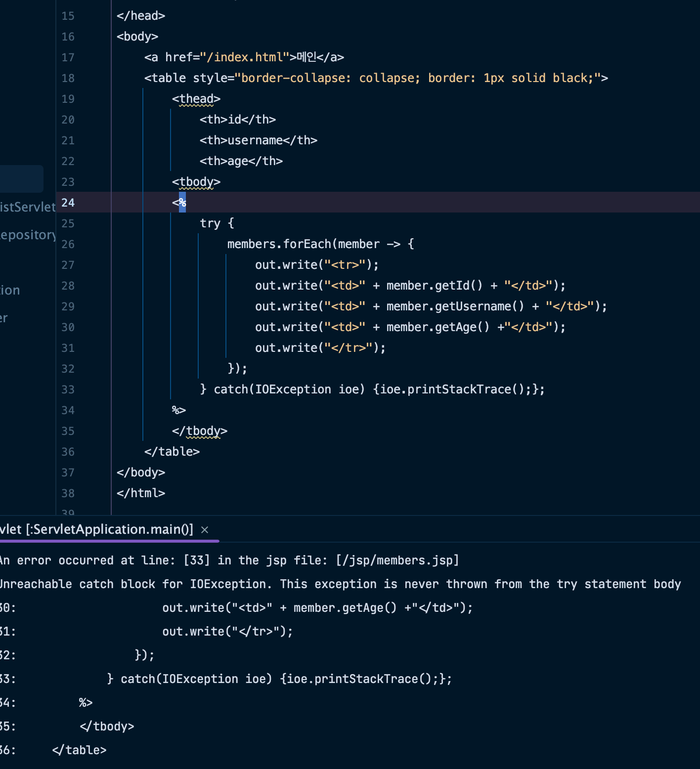Click the </html> closing tag
The height and width of the screenshot is (769, 700).
(141, 493)
